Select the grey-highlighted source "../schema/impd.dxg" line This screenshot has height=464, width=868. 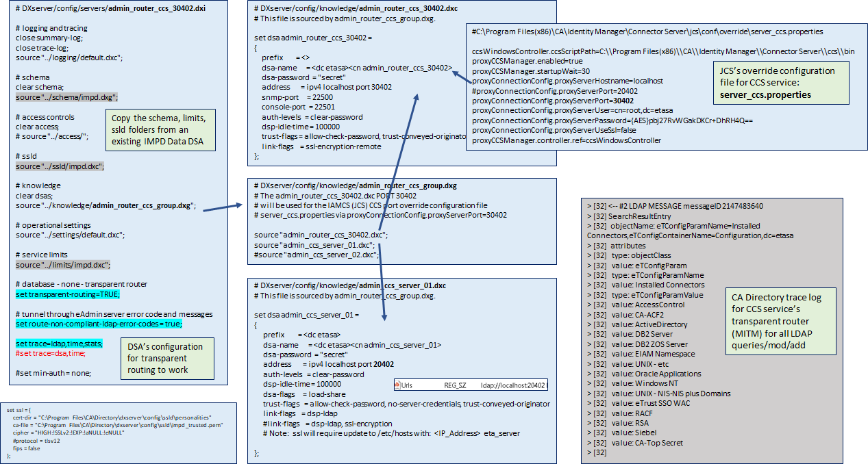(x=66, y=97)
